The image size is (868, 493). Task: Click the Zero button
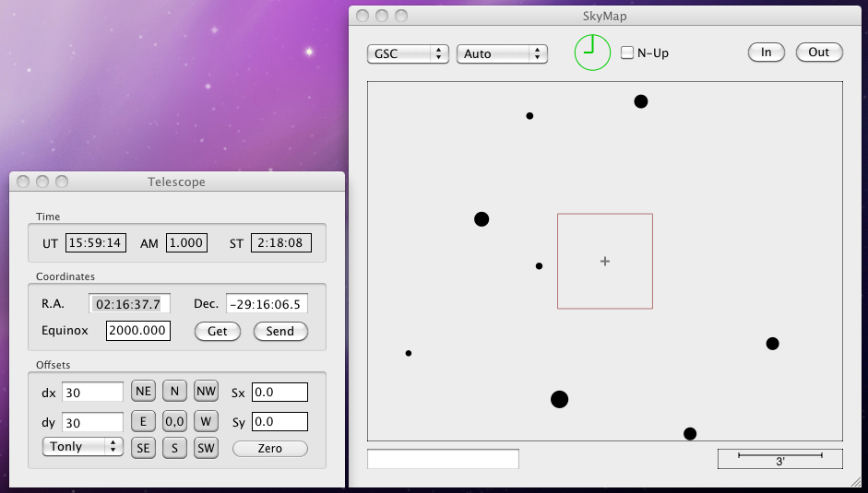pos(269,449)
